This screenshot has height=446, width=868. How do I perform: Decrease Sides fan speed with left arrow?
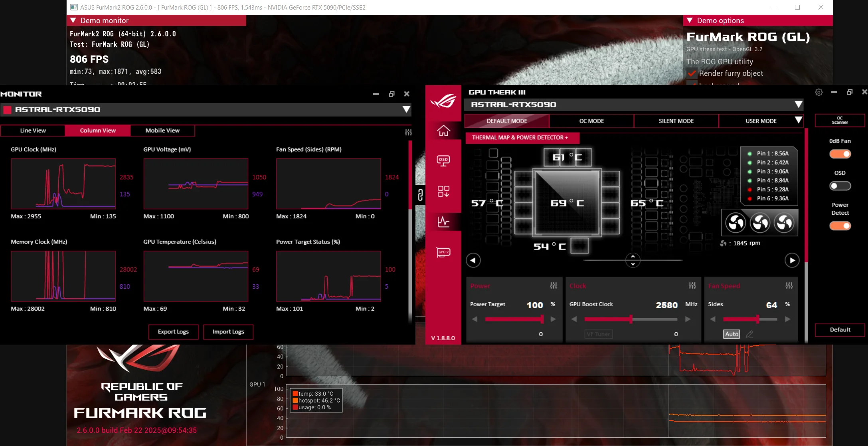click(713, 319)
